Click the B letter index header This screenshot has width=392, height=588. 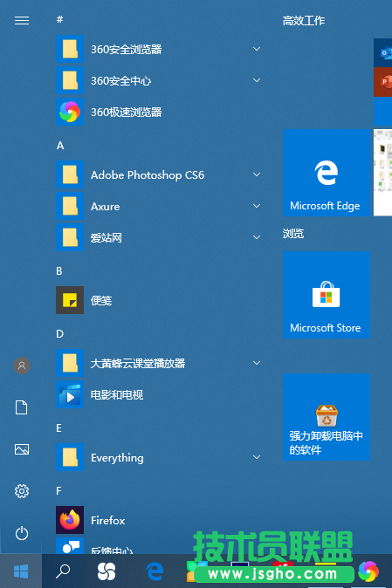click(59, 271)
